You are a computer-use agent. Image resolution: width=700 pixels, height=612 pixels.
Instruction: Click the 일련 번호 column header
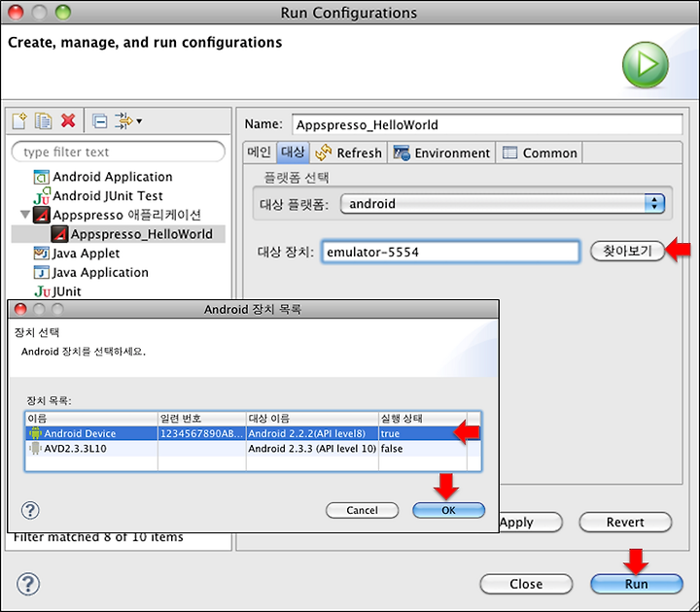[x=202, y=419]
